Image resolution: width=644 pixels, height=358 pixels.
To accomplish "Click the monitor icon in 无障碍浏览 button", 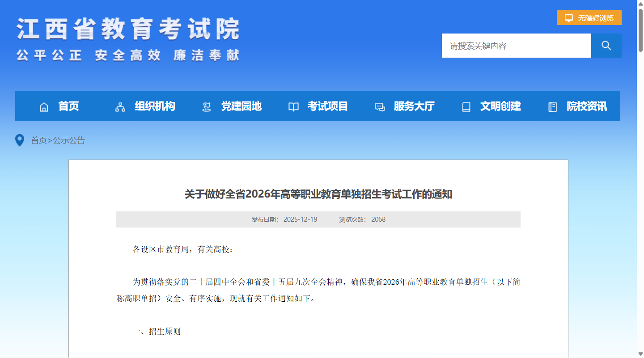I will pos(568,17).
